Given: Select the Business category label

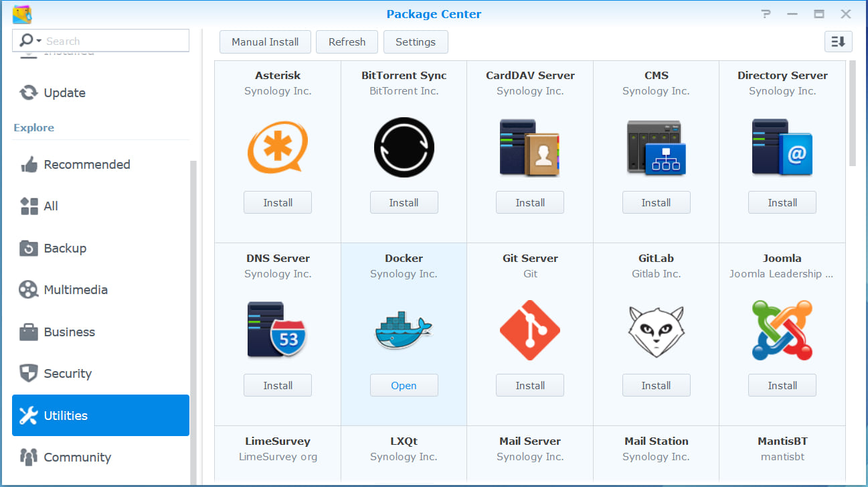Looking at the screenshot, I should pyautogui.click(x=70, y=332).
